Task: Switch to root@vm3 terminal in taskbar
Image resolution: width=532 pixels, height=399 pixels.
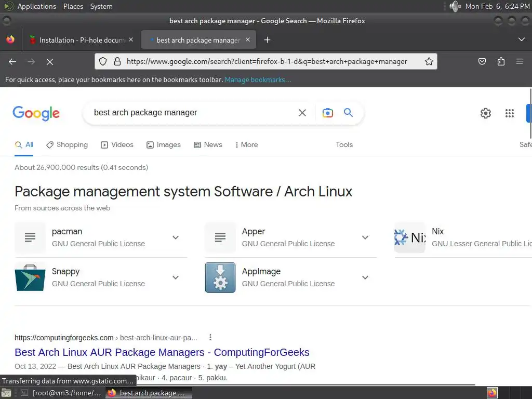Action: tap(61, 393)
